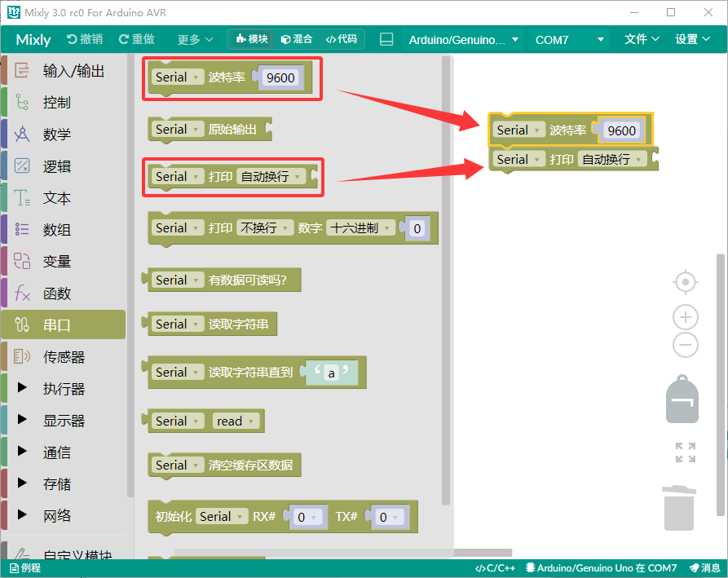Open the read dropdown in Serial block
728x578 pixels.
pyautogui.click(x=236, y=421)
